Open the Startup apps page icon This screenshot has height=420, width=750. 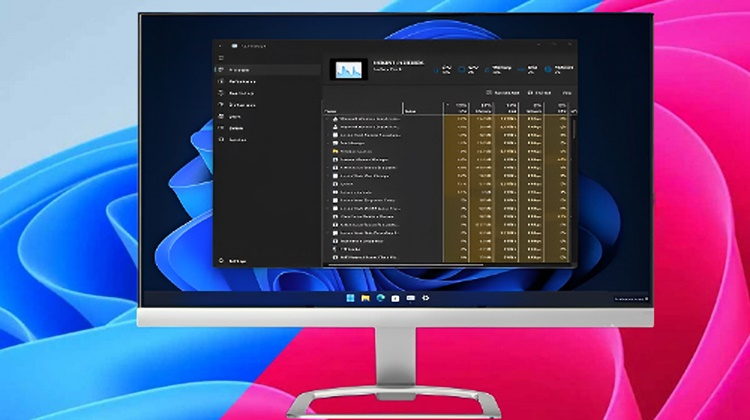click(221, 105)
